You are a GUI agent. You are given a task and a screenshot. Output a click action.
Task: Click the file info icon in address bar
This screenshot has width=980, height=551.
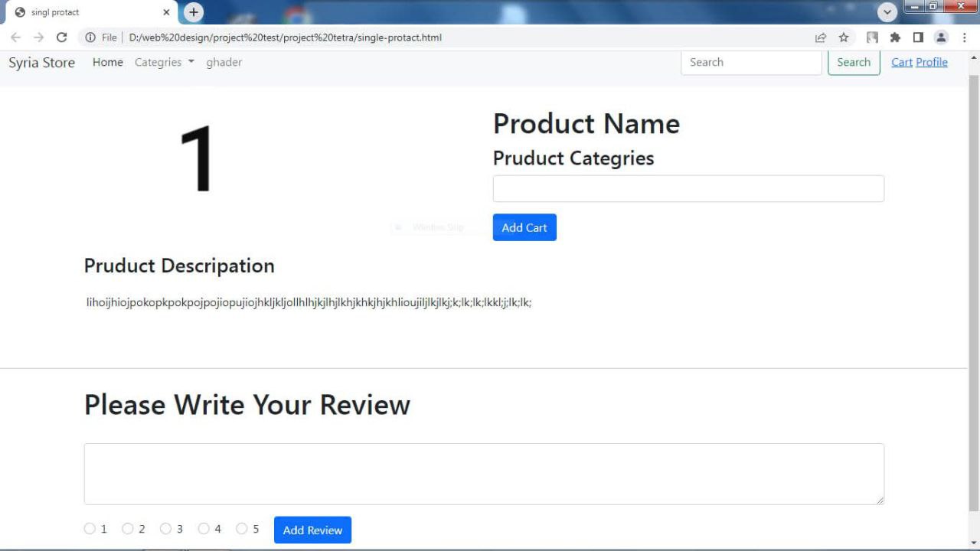pyautogui.click(x=90, y=37)
